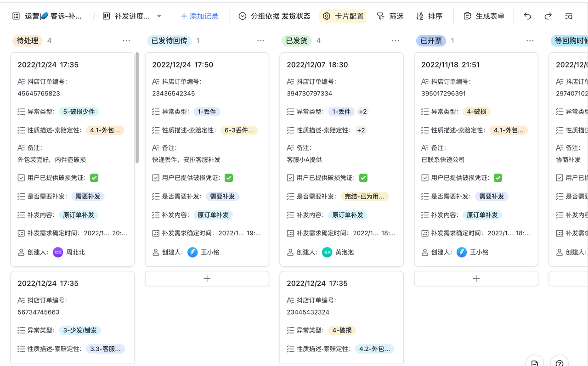This screenshot has width=588, height=366.
Task: Add a card under 已发待回传 column
Action: click(x=207, y=279)
